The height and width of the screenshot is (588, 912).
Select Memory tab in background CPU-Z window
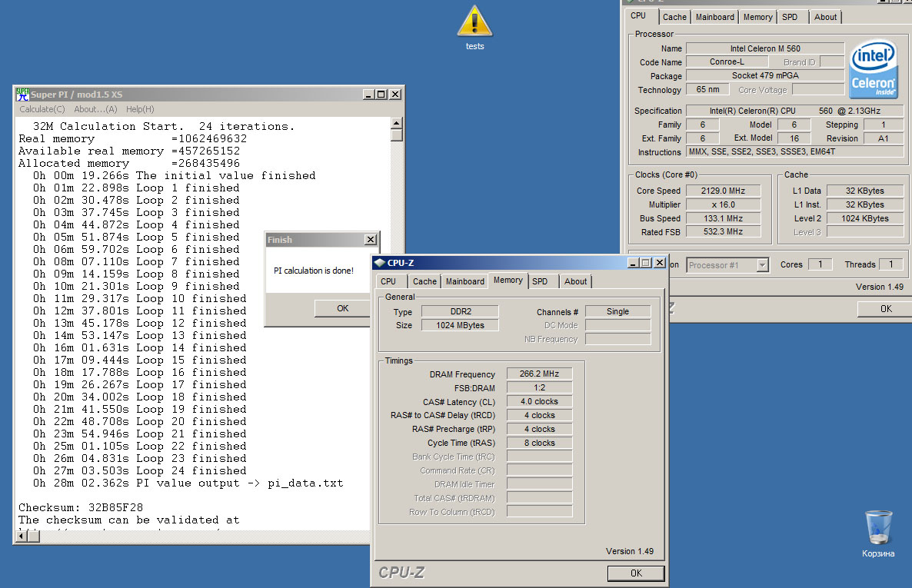coord(758,18)
